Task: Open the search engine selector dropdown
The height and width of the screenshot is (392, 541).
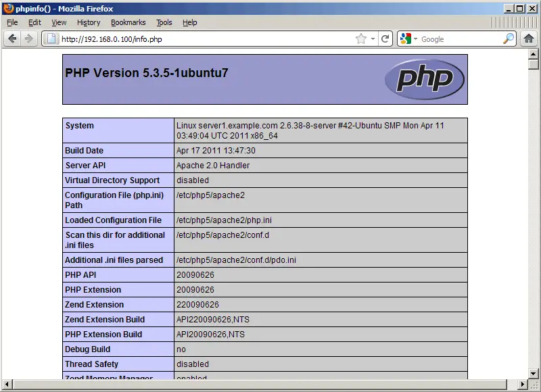Action: point(415,39)
